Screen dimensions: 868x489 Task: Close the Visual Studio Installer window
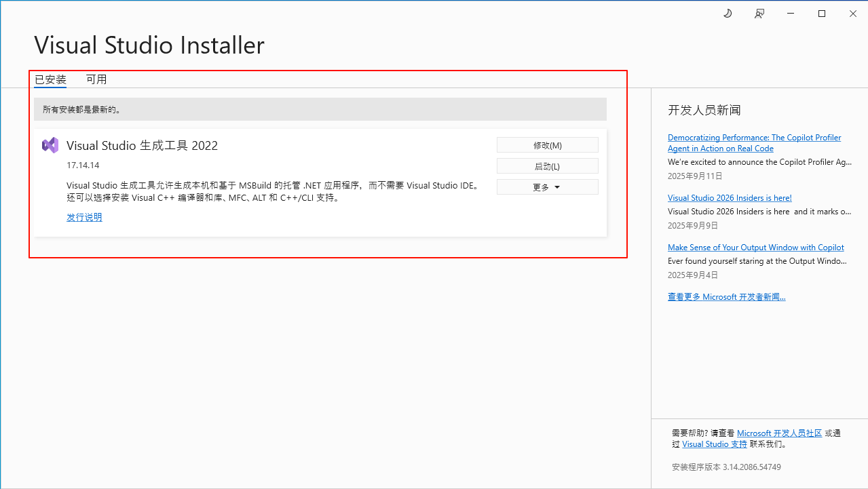point(852,14)
